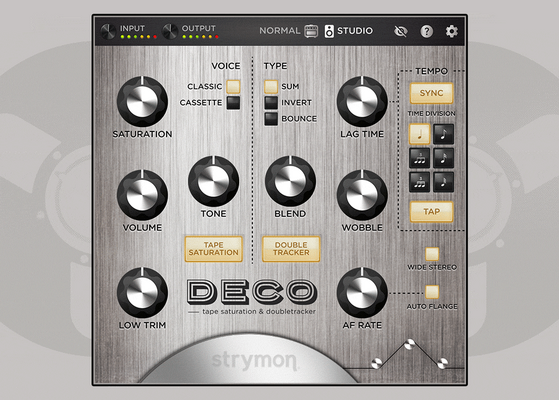Toggle the TAPE SATURATION button
Image resolution: width=559 pixels, height=400 pixels.
coord(214,249)
